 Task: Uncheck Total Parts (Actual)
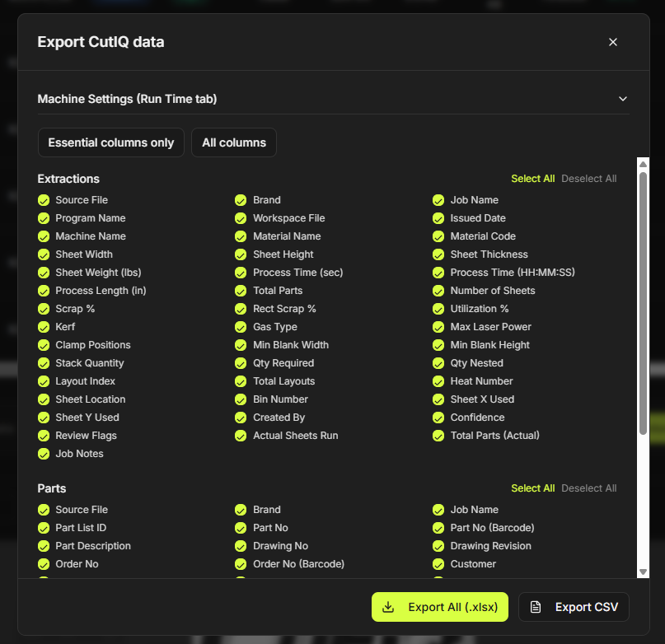click(x=438, y=436)
